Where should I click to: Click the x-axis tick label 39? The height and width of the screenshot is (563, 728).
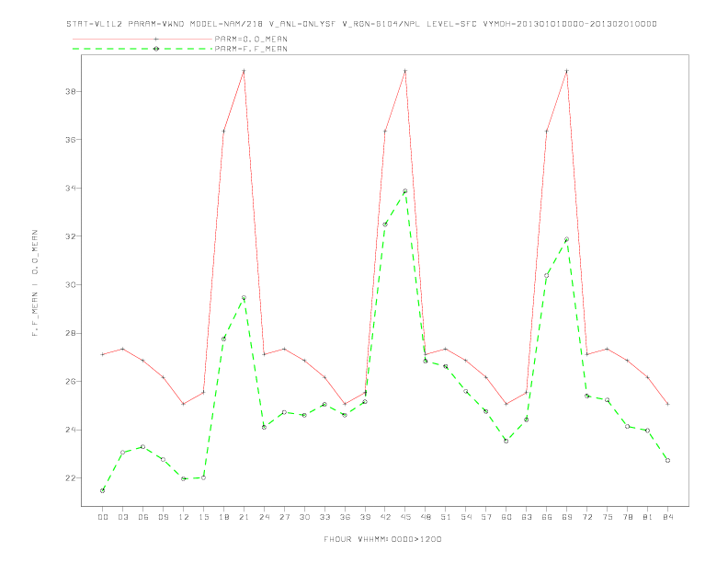click(x=365, y=517)
